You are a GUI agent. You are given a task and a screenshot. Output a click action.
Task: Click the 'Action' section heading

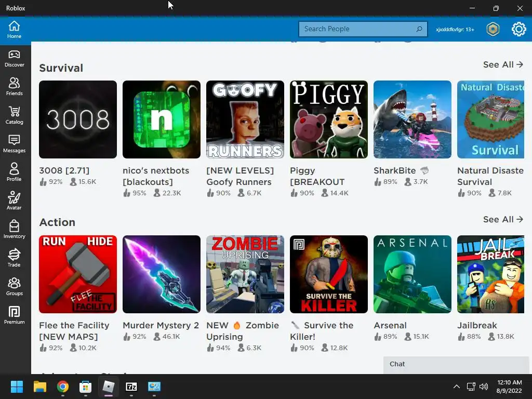(x=57, y=222)
